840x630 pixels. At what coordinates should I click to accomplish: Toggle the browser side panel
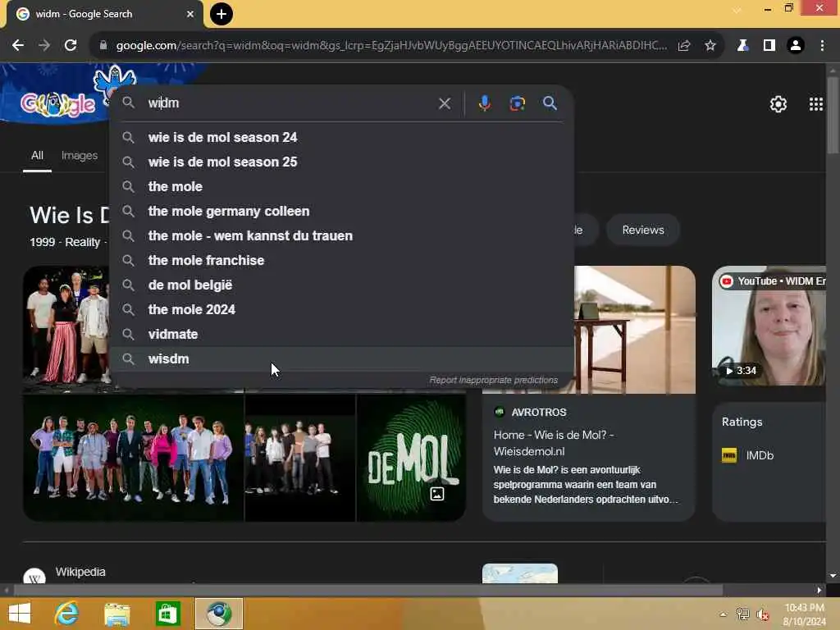coord(769,46)
